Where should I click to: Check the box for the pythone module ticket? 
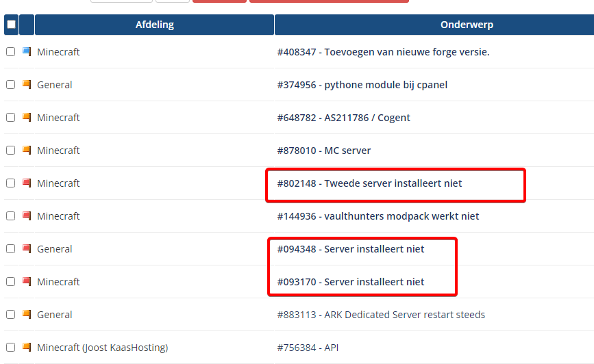10,85
